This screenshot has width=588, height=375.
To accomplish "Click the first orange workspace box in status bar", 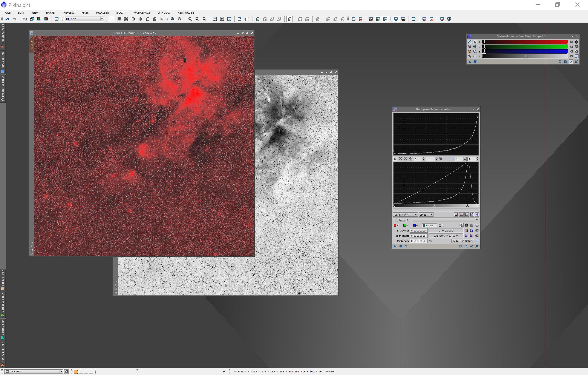I will click(x=76, y=372).
